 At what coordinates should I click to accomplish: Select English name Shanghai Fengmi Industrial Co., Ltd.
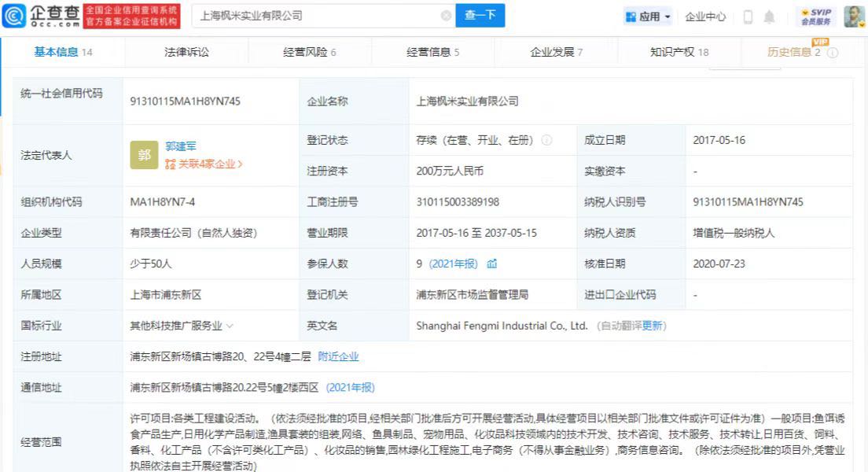502,326
